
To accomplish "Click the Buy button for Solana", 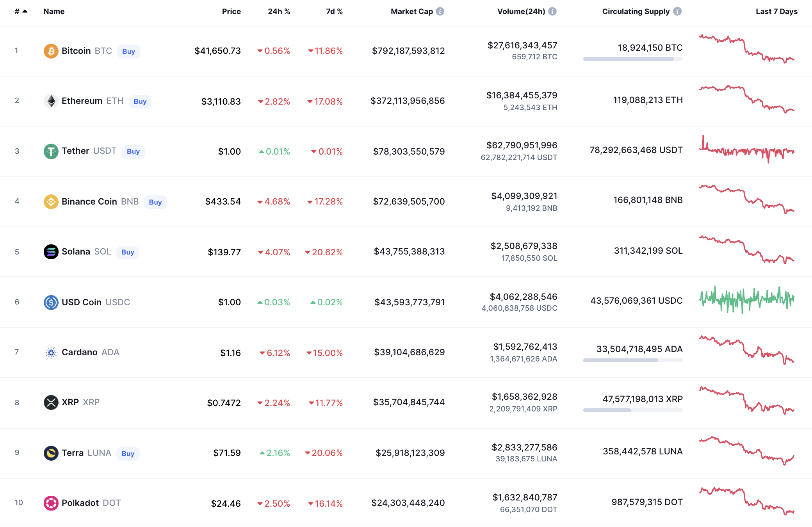I will [128, 252].
